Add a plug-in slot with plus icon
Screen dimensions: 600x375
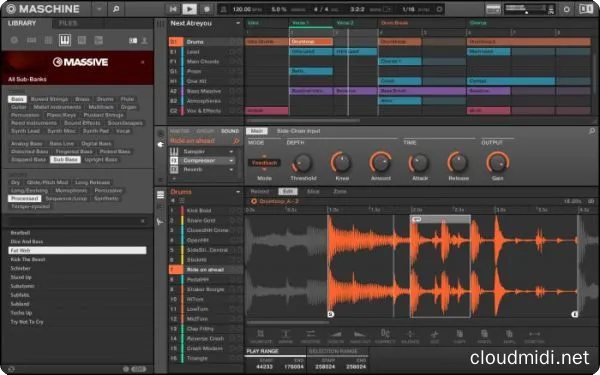tap(174, 178)
